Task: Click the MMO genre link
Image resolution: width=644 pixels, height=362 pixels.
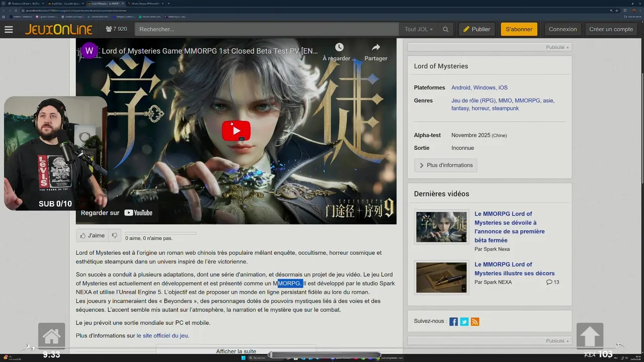Action: pos(505,101)
